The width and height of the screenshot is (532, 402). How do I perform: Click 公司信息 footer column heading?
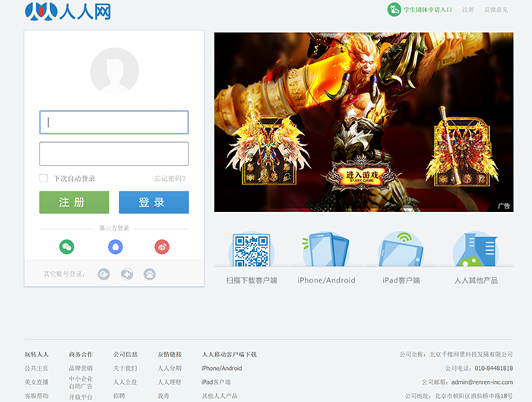tap(125, 354)
